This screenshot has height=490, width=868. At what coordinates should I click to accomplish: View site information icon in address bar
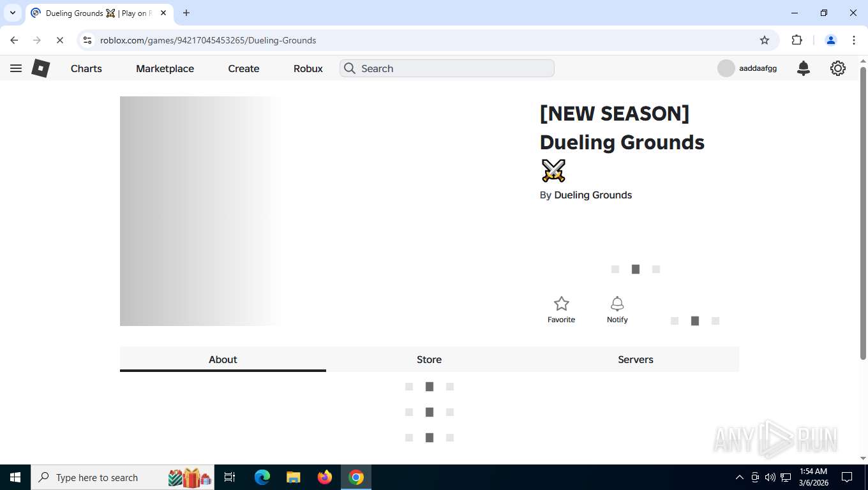[87, 40]
